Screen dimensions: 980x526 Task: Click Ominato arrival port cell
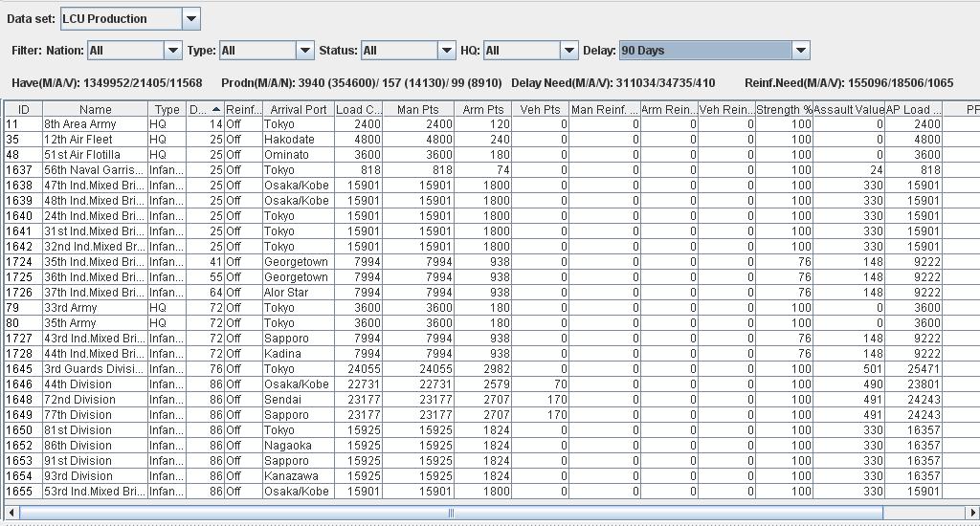(299, 155)
